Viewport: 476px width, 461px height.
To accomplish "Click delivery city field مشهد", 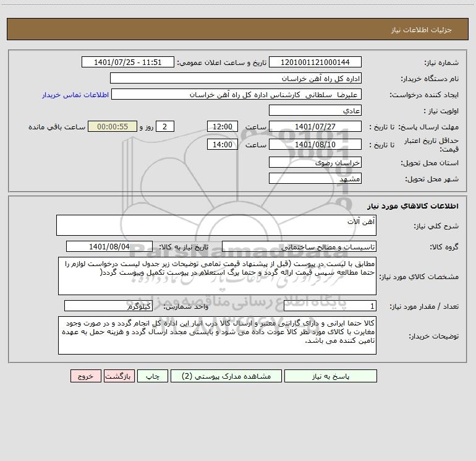I will [x=315, y=178].
